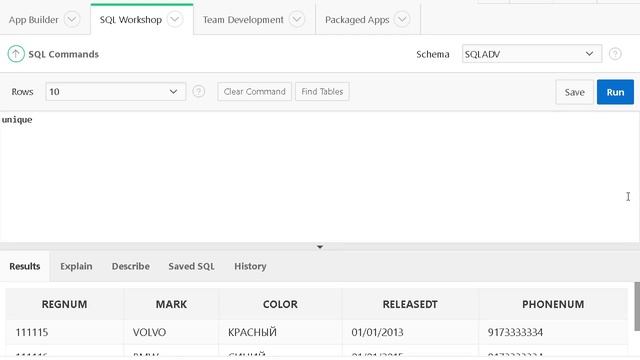The height and width of the screenshot is (360, 640).
Task: Select the 111115 cell
Action: pos(64,332)
